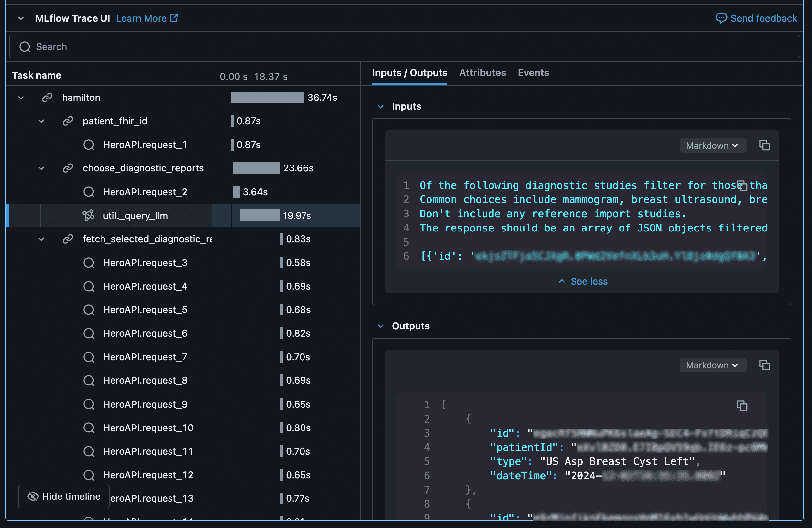Collapse the fetch_selected_diagnostic span
812x528 pixels.
click(x=41, y=239)
